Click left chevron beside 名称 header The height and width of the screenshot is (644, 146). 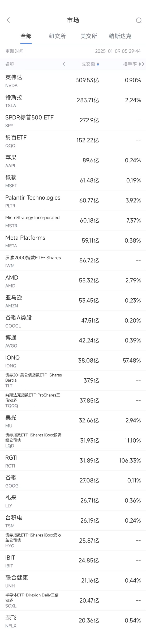(64, 64)
